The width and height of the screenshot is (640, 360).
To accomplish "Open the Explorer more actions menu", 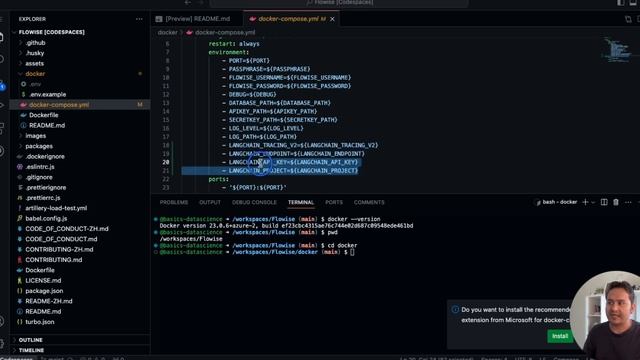I will 139,19.
